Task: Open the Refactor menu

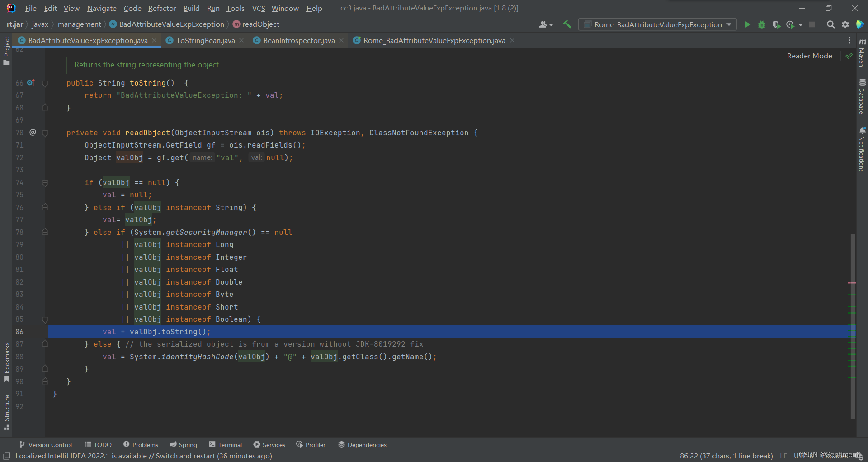Action: click(x=162, y=8)
